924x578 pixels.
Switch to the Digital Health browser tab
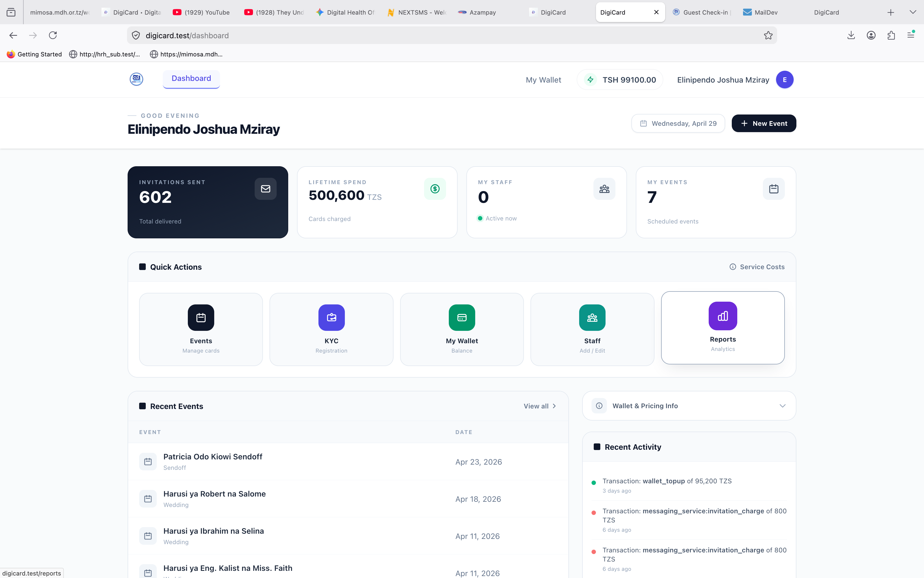[x=346, y=12]
